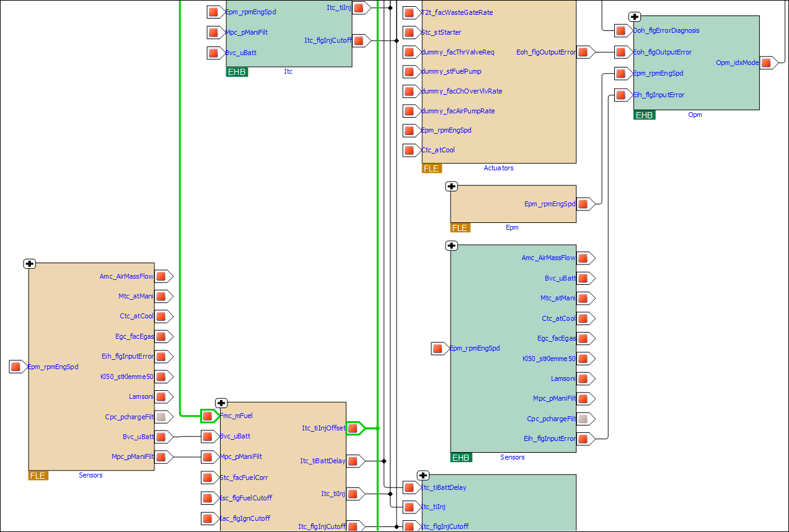Select the Lamsoni output port on left Sensors block
This screenshot has height=532, width=789.
tap(163, 396)
